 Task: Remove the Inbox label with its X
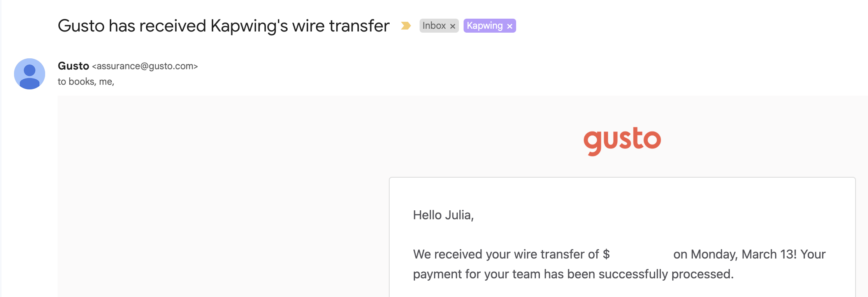[453, 26]
